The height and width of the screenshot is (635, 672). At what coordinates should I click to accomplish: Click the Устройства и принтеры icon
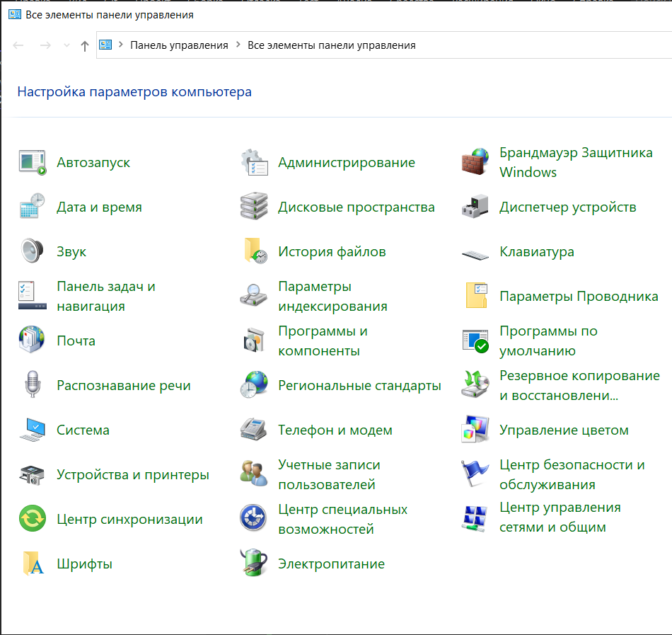(33, 474)
